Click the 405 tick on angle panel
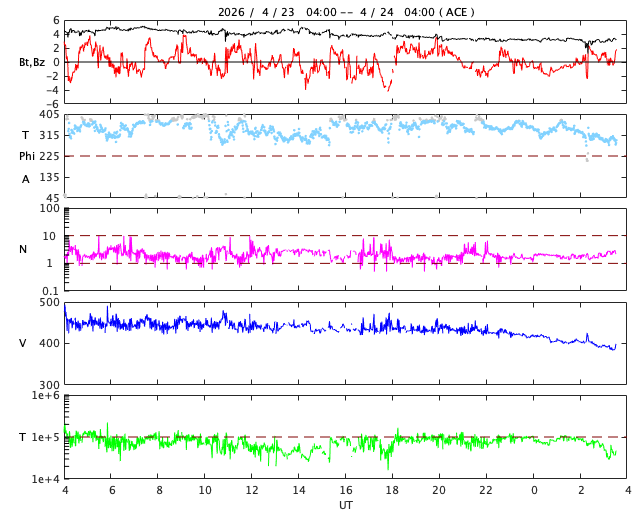Viewport: 640px width, 512px height. pyautogui.click(x=49, y=115)
